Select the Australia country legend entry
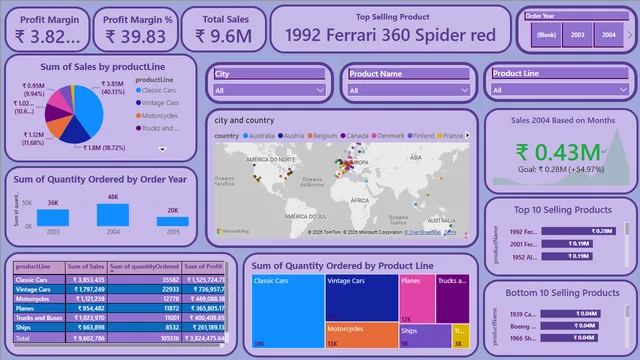 [x=259, y=136]
